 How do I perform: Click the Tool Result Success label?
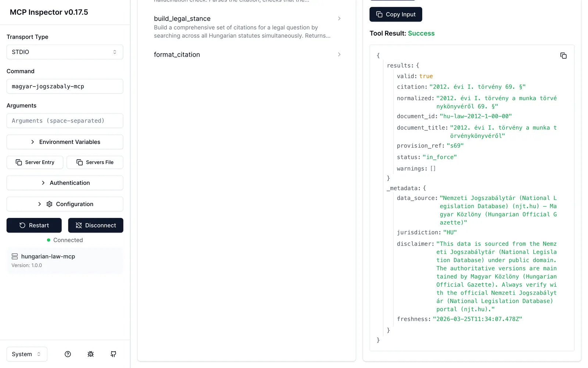[402, 33]
